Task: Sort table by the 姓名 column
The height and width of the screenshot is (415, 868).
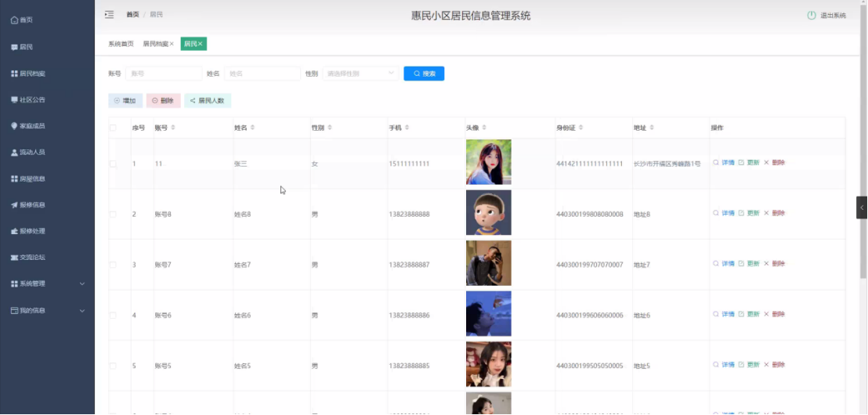Action: pos(252,128)
